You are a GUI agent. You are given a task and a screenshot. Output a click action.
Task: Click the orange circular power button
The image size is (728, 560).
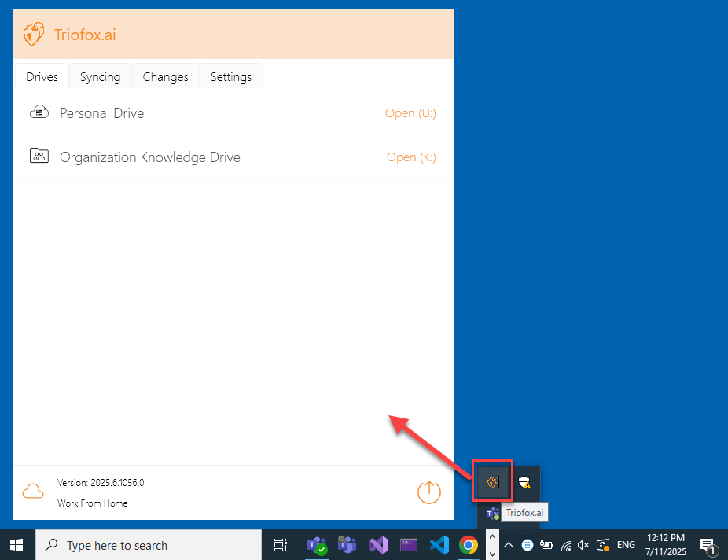(x=429, y=492)
